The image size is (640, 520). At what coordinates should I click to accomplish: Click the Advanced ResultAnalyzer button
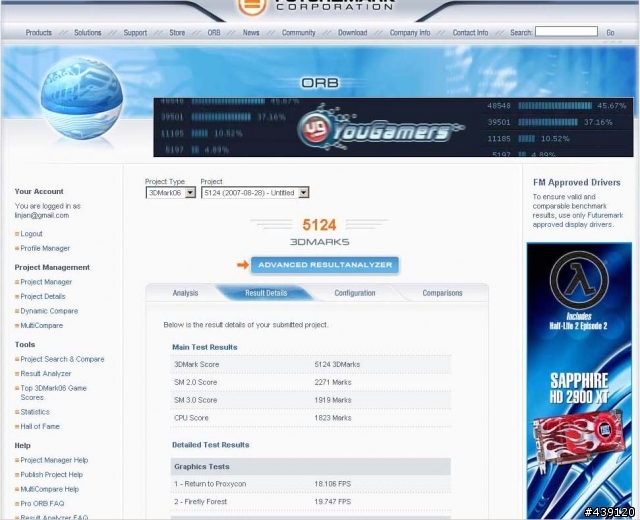pos(325,265)
